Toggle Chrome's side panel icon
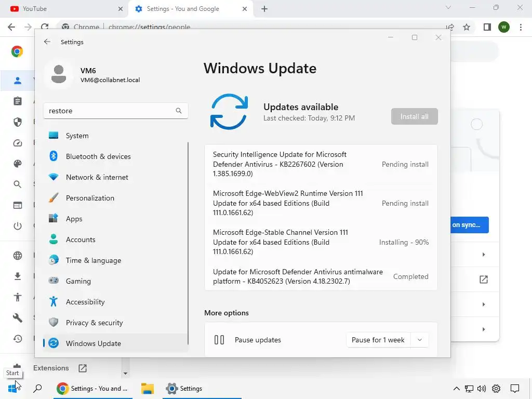The height and width of the screenshot is (399, 532). click(487, 27)
